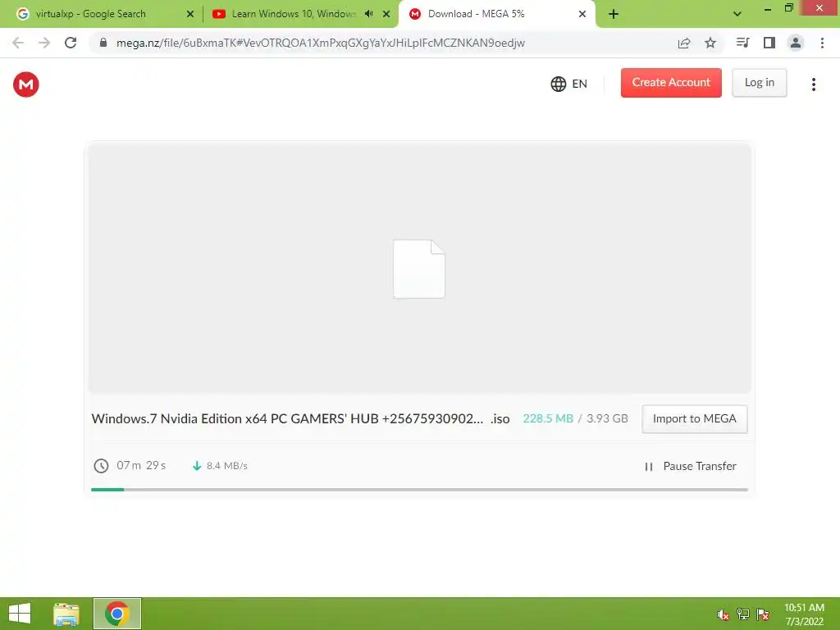Toggle Chrome side panel
Screen dimensions: 840x630
point(769,43)
